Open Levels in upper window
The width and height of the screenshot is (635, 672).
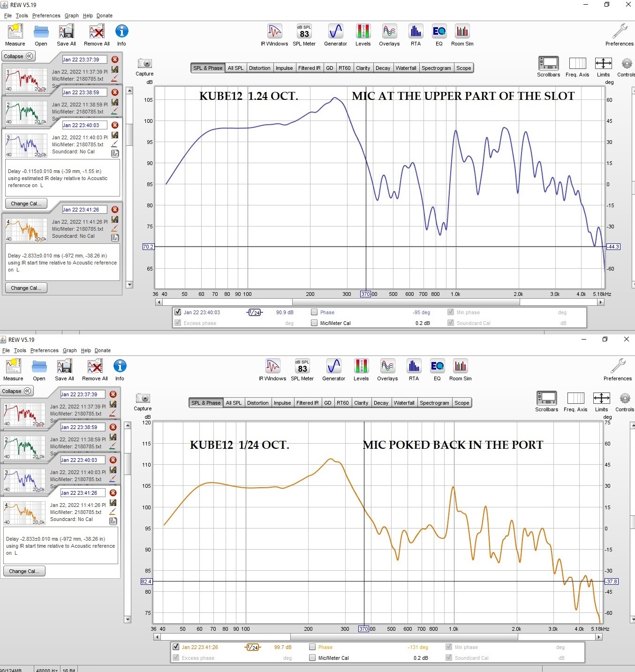pyautogui.click(x=363, y=31)
